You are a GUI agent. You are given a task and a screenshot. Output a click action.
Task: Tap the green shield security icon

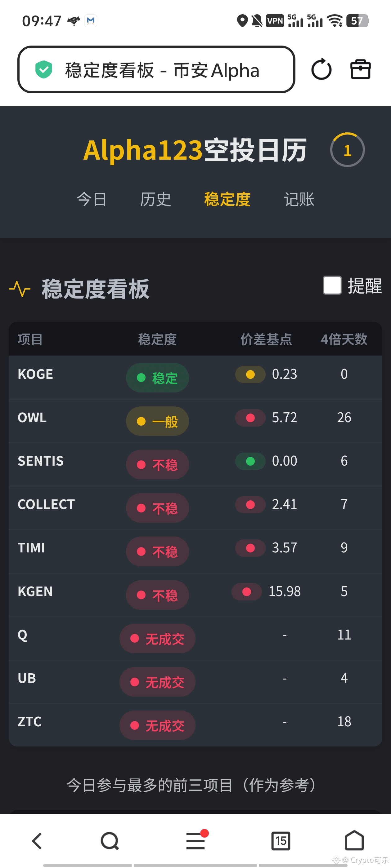44,69
